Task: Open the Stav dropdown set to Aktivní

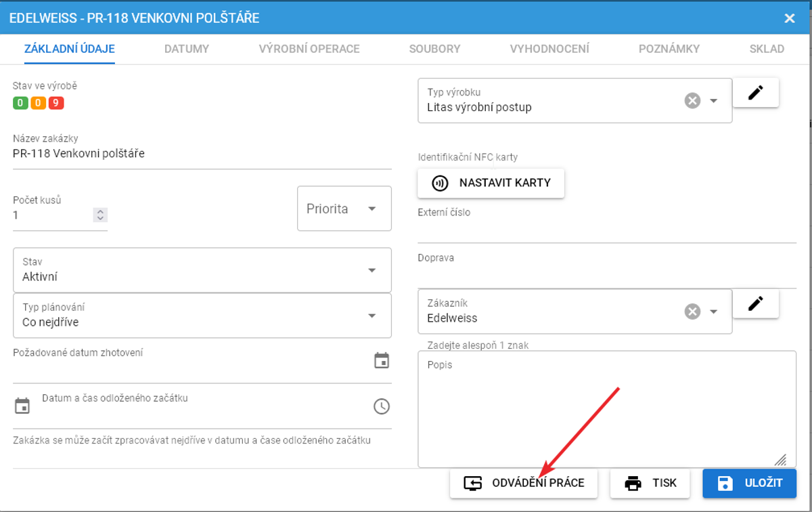Action: click(371, 270)
